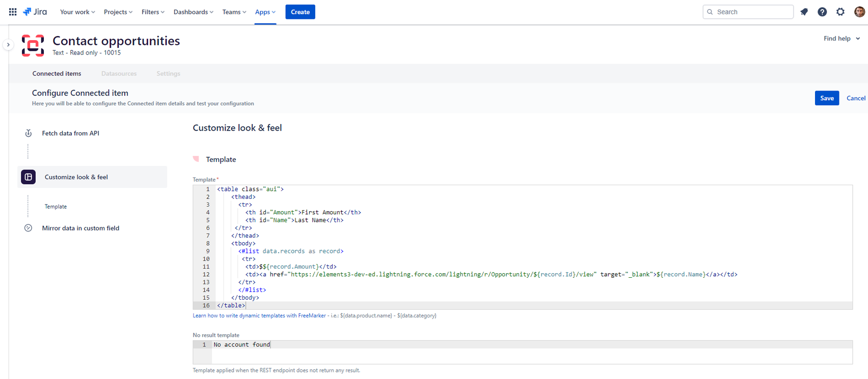Click the Fetch data from API step icon

[x=29, y=133]
